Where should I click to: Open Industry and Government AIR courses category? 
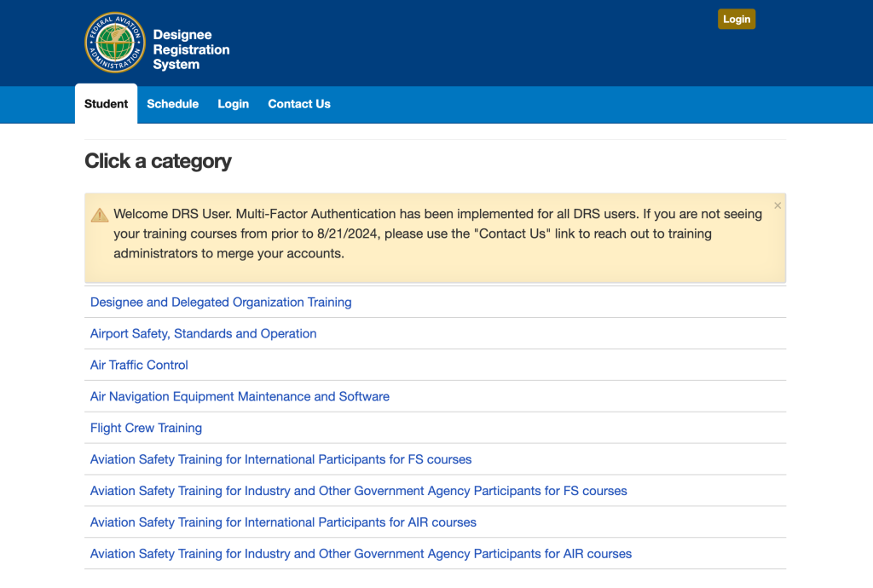click(361, 555)
